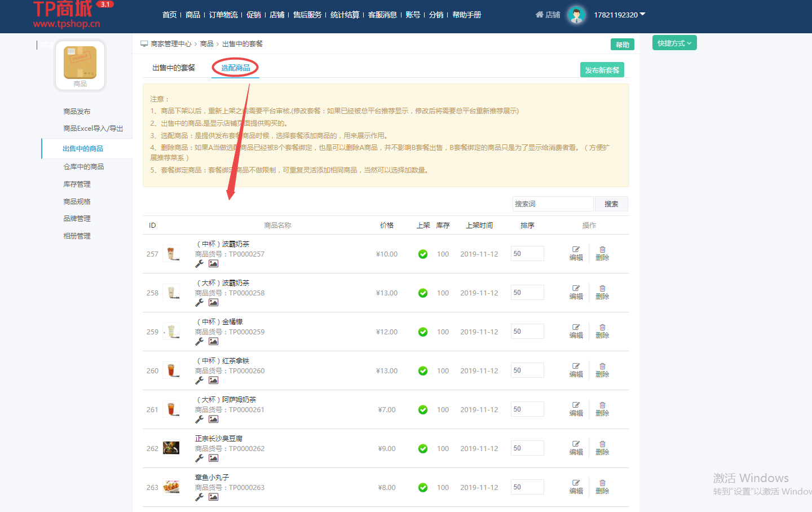Image resolution: width=812 pixels, height=512 pixels.
Task: Open the user avatar in navigation bar
Action: point(576,15)
